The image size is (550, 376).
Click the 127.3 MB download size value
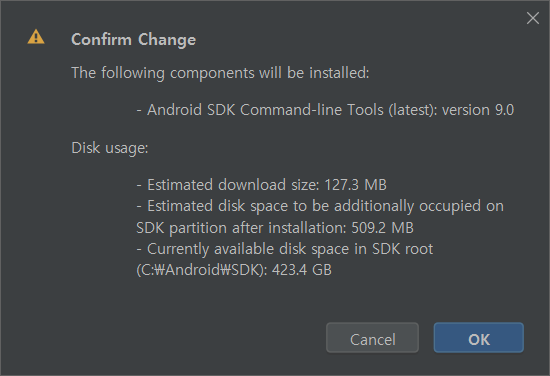(x=355, y=184)
